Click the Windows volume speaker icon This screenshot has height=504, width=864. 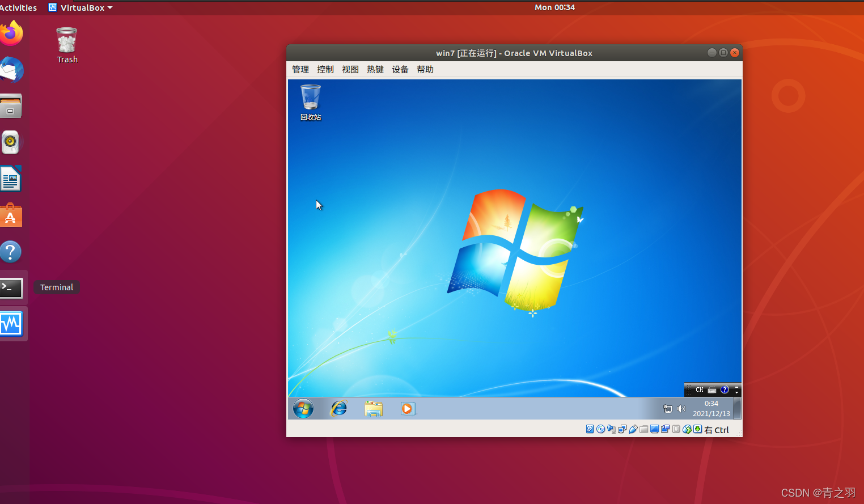coord(681,409)
